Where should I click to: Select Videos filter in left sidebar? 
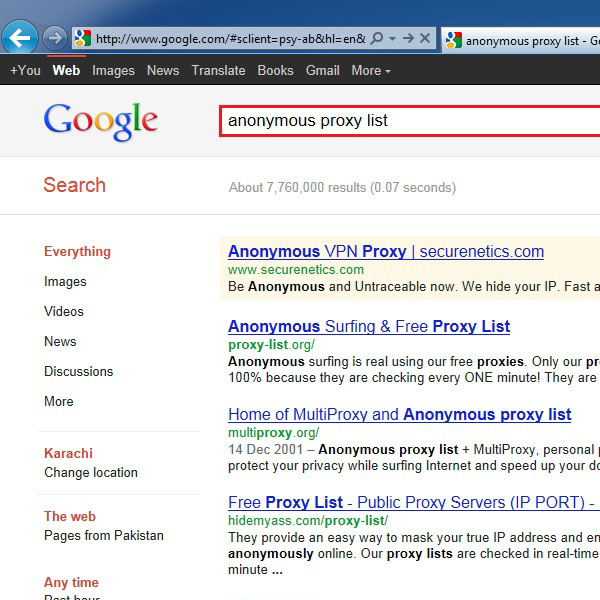coord(64,311)
